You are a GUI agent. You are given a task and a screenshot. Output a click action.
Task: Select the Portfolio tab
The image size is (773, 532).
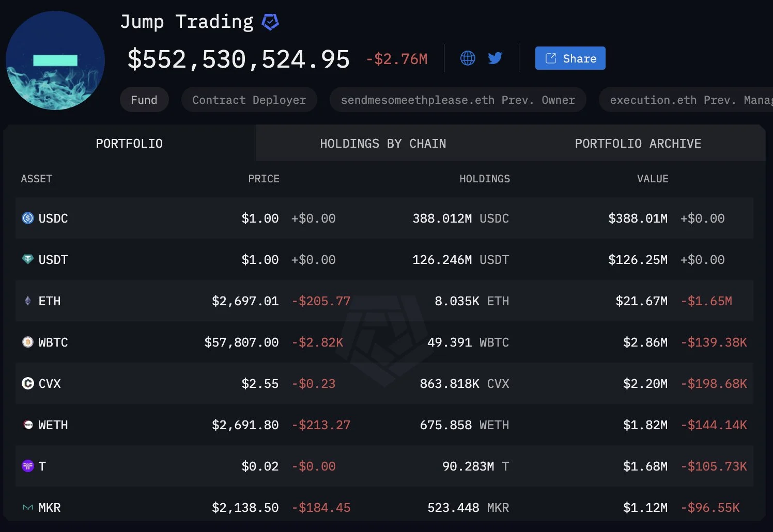129,144
